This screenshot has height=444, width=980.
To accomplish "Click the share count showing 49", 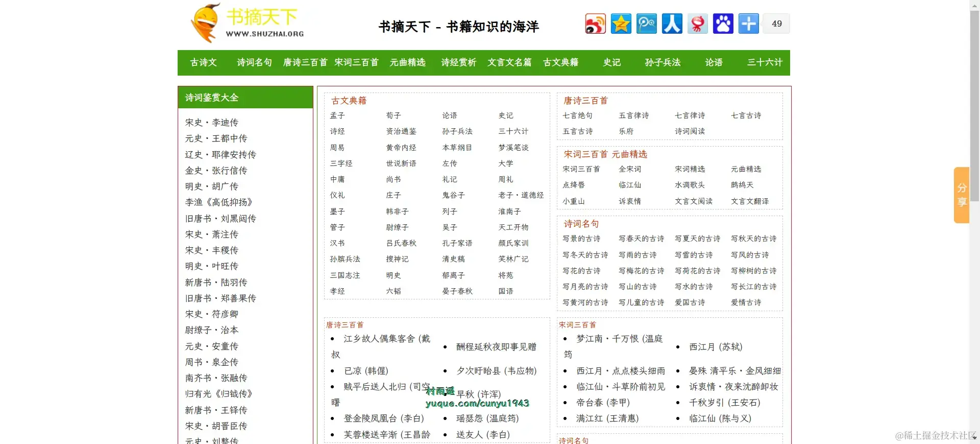I will 776,24.
